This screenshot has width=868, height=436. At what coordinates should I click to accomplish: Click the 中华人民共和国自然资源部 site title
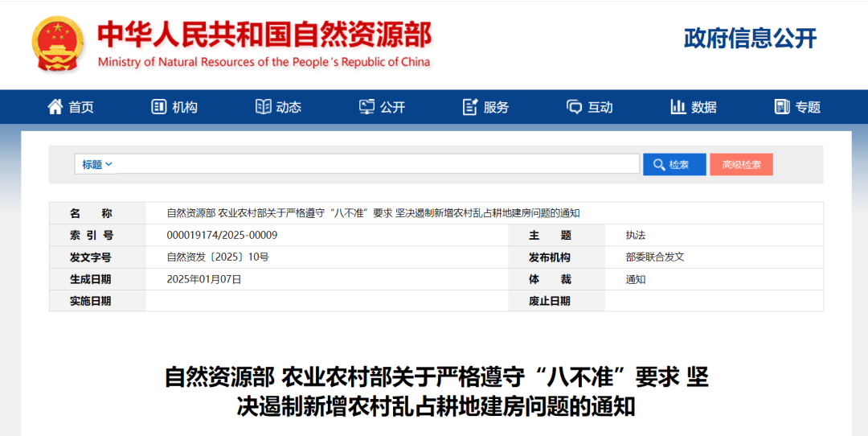tap(264, 35)
